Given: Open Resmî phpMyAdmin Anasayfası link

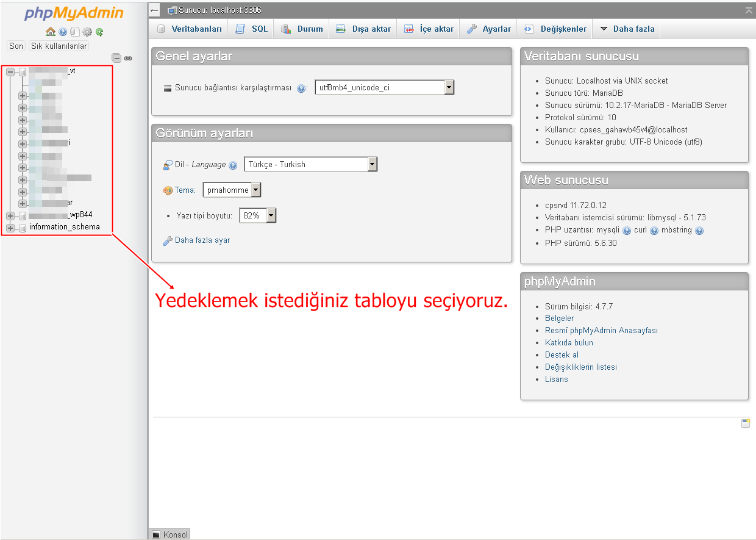Looking at the screenshot, I should 601,331.
